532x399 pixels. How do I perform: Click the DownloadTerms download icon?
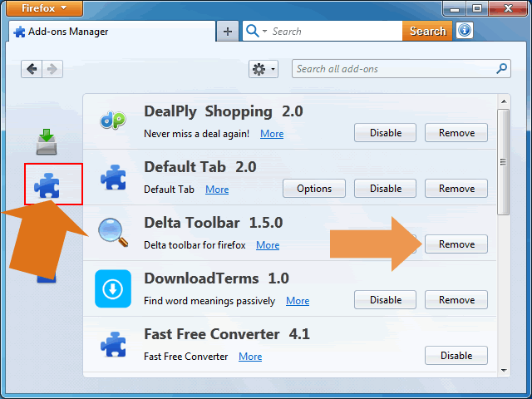(113, 288)
